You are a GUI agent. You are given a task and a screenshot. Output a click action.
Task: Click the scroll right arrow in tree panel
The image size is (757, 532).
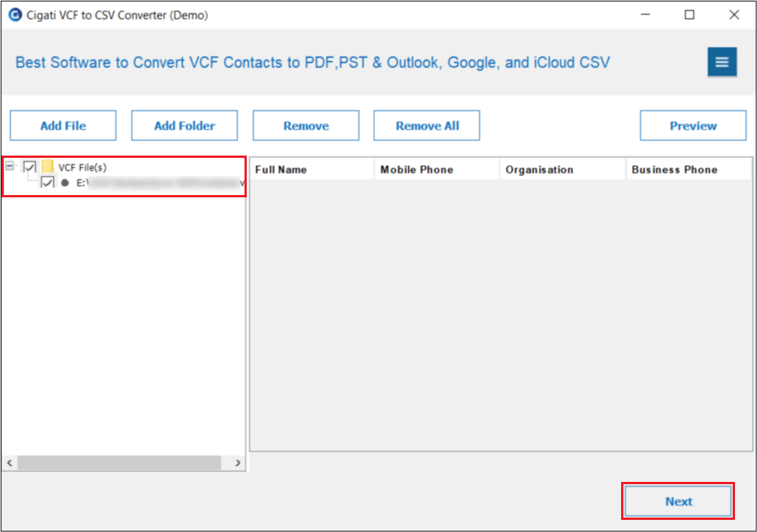238,463
